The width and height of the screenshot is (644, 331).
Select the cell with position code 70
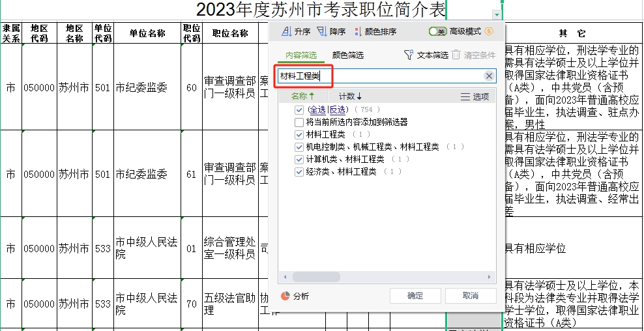(192, 304)
